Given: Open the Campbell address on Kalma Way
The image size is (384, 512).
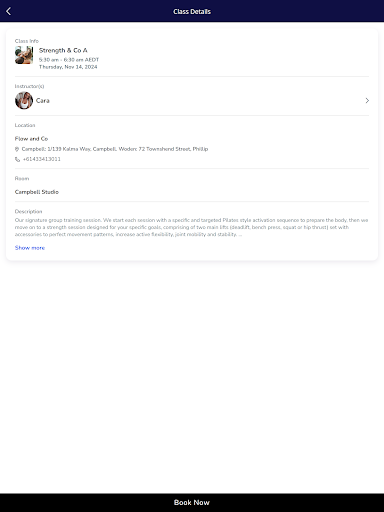Looking at the screenshot, I should 115,149.
